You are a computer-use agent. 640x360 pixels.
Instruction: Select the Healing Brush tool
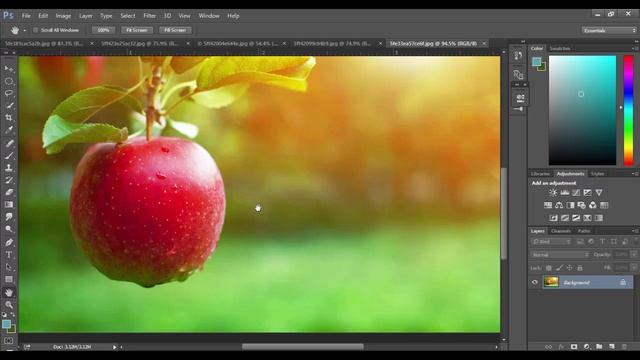9,143
